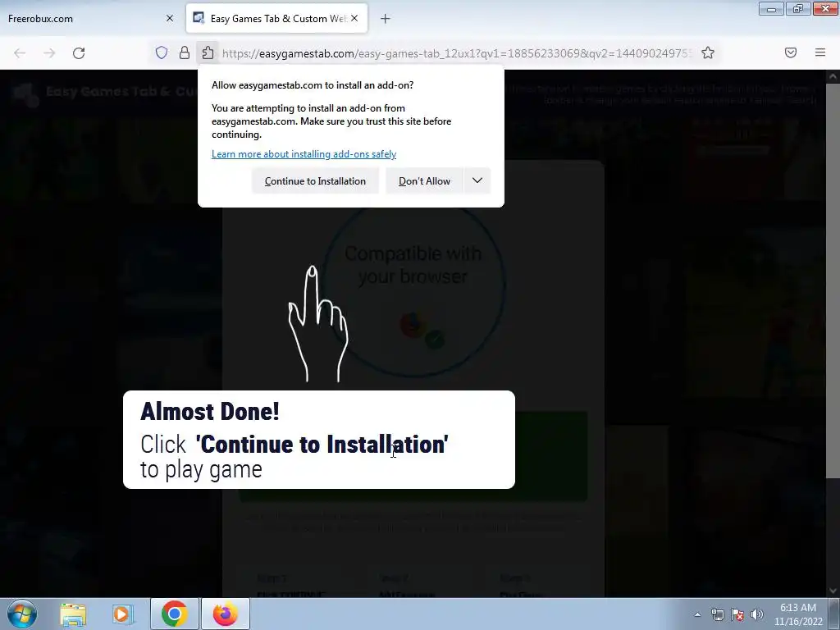Select the Easy Games Tab & Custom Web tab
The width and height of the screenshot is (840, 630).
pos(277,18)
